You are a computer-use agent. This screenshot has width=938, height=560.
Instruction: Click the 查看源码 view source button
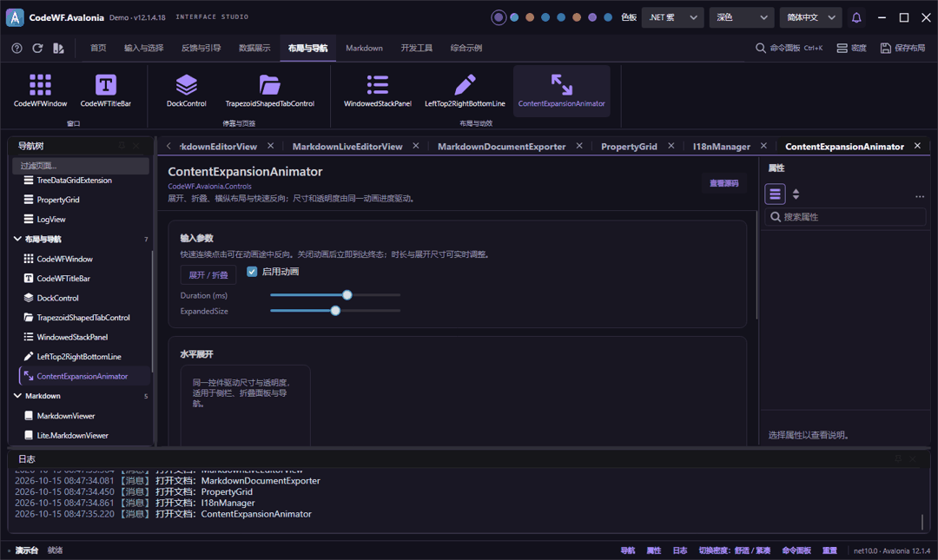(723, 183)
